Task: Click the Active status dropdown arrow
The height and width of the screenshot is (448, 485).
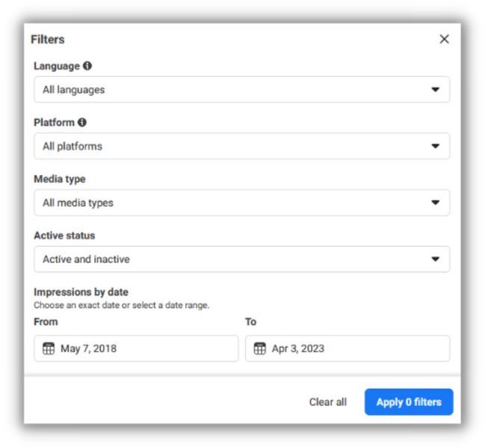Action: pyautogui.click(x=436, y=260)
